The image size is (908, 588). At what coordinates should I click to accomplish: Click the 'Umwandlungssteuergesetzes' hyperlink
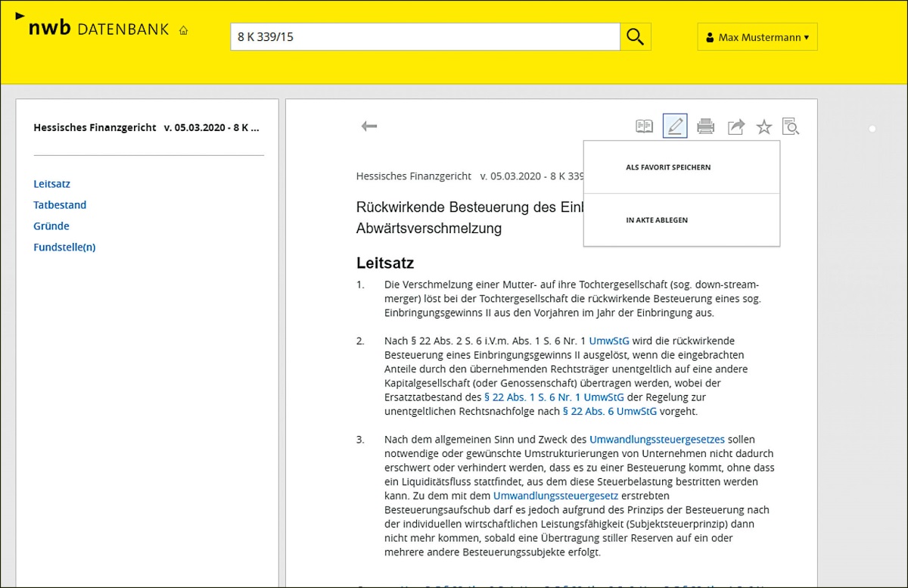pyautogui.click(x=657, y=439)
